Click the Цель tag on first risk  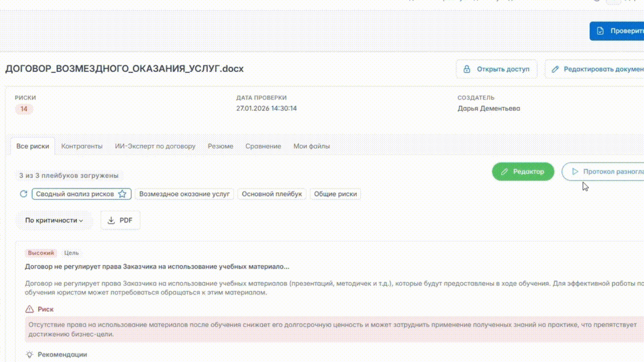tap(71, 253)
